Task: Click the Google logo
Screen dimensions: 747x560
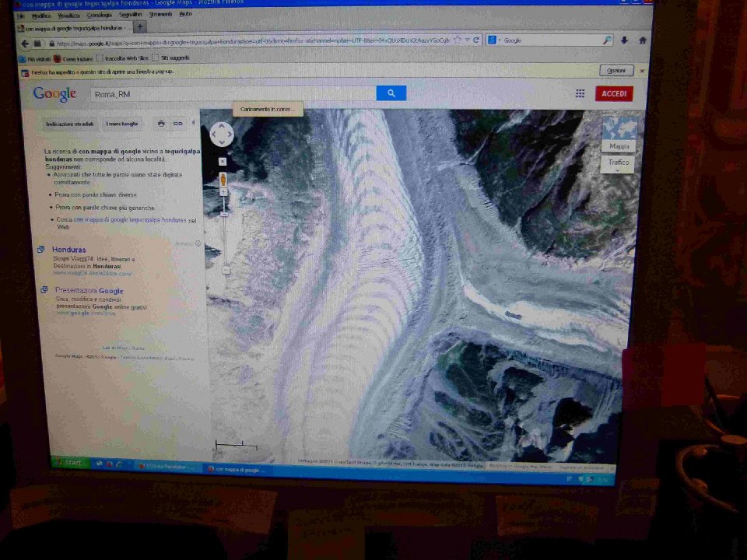Action: [x=54, y=94]
